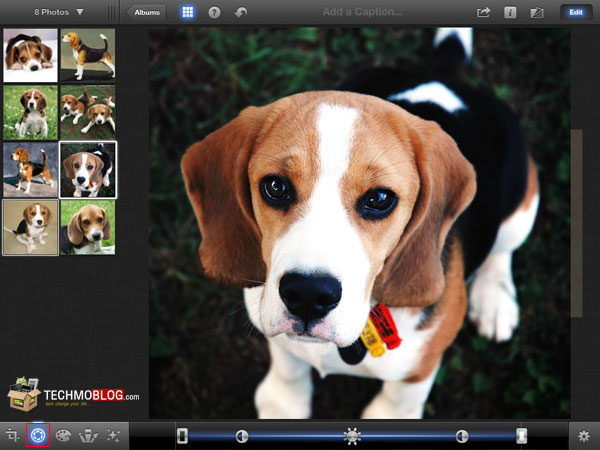Screen dimensions: 600x450
Task: Select the Exposure tool icon
Action: (38, 435)
